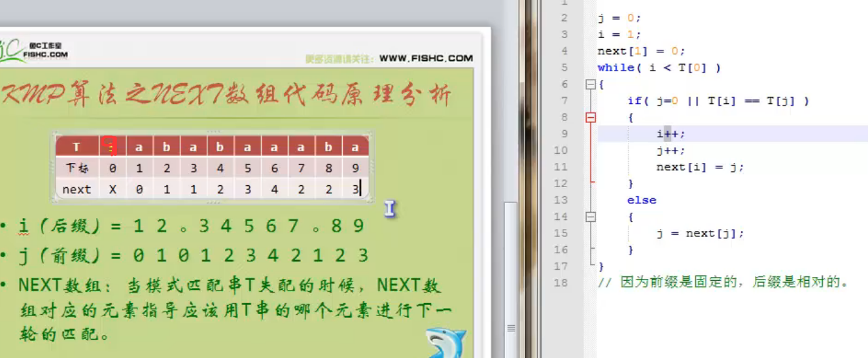Collapse the while loop fold marker on line 6
Viewport: 868px width, 358px height.
click(591, 84)
